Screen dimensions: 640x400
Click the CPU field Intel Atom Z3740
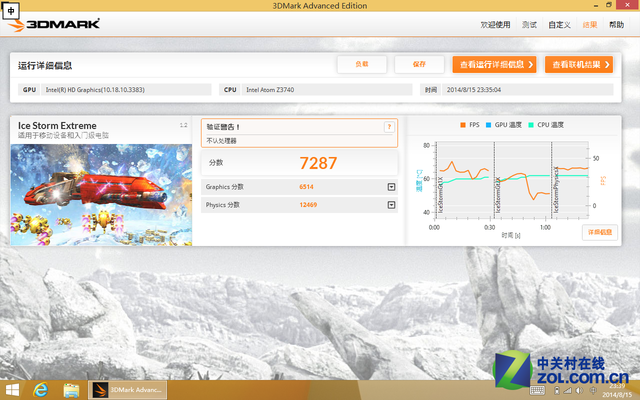327,90
